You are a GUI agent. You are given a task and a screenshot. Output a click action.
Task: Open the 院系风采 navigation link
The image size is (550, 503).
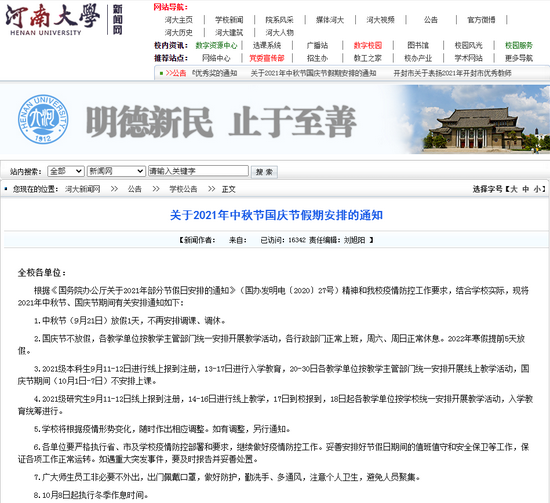pos(280,20)
